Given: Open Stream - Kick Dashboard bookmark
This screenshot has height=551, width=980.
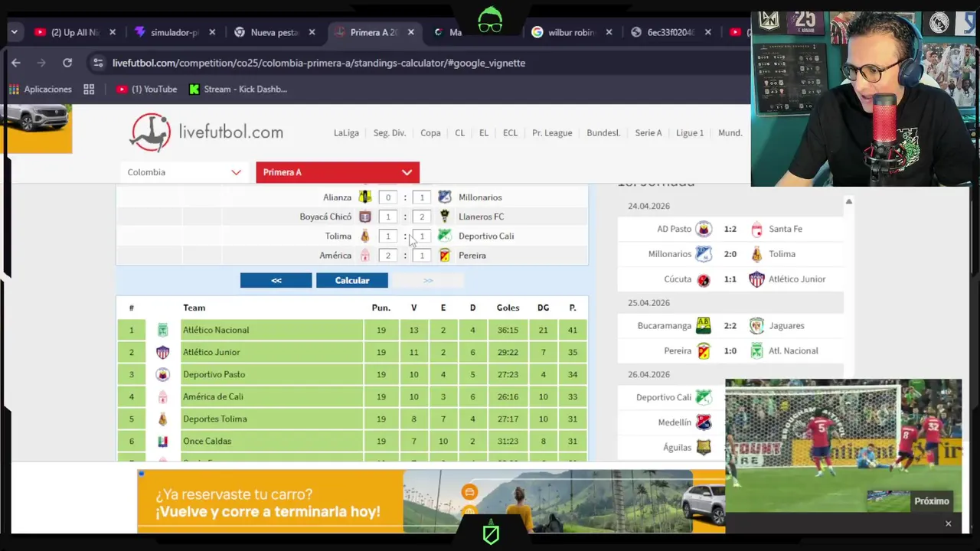Looking at the screenshot, I should (x=238, y=90).
